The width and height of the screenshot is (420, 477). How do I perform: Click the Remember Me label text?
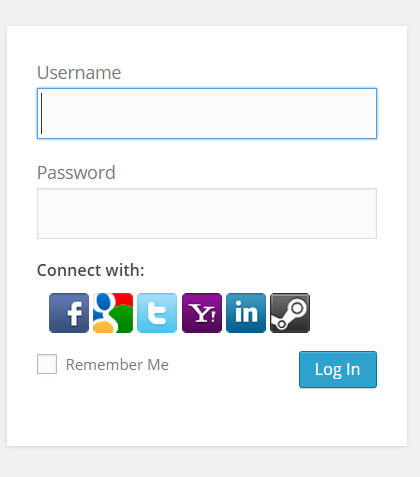click(x=117, y=365)
